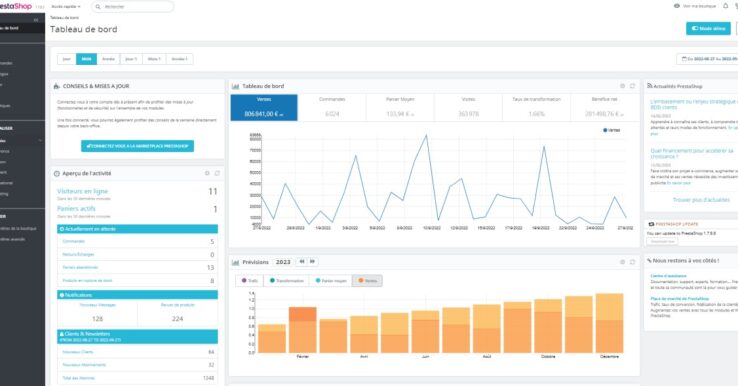Collapse the sidebar with the double-chevron icon
Viewport: 738px width, 386px height.
(36, 20)
